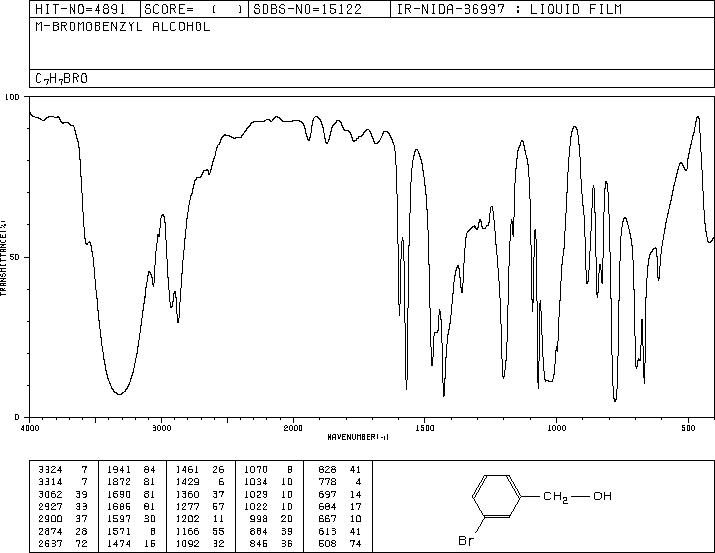The width and height of the screenshot is (715, 553).
Task: Click peak table entry 1429
Action: (x=187, y=481)
